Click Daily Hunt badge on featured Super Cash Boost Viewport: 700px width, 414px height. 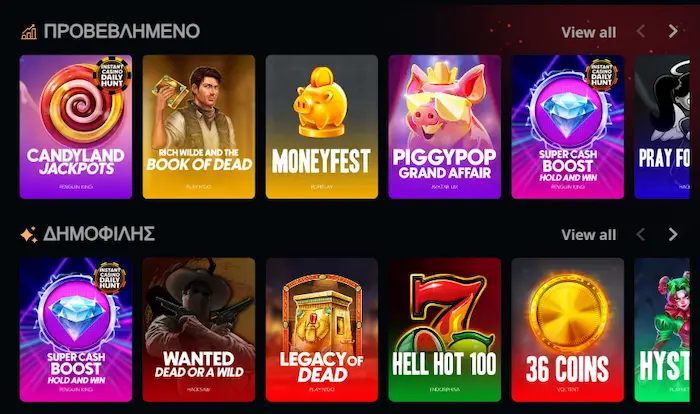601,75
